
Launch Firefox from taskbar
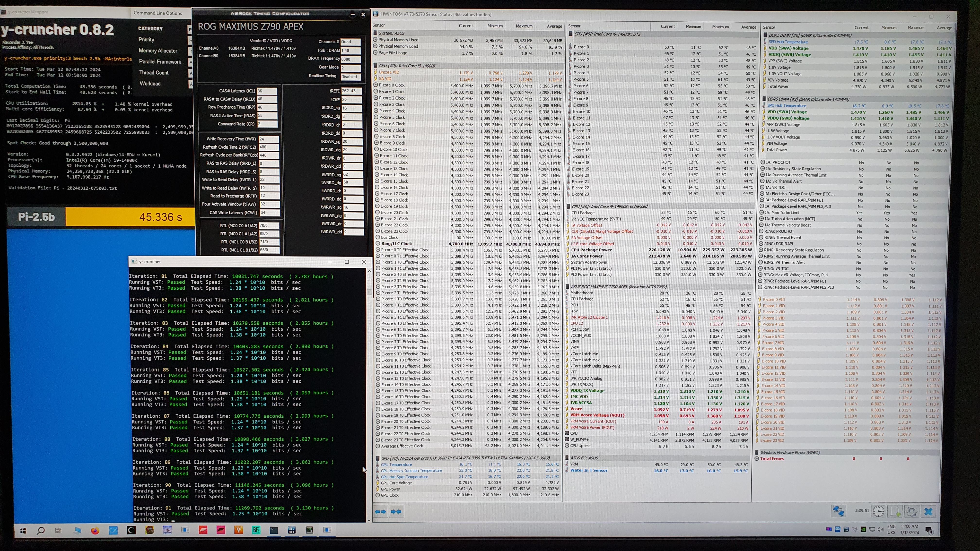[95, 530]
